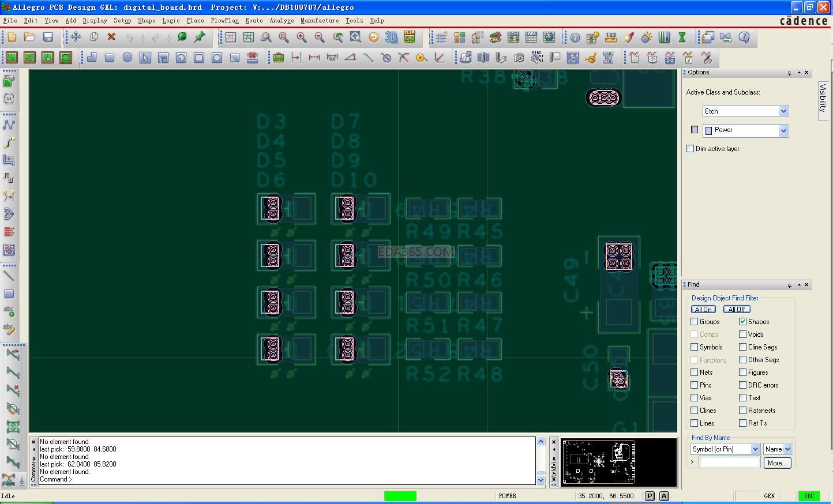Click the Shape Select arrow tool
833x504 pixels.
click(145, 58)
